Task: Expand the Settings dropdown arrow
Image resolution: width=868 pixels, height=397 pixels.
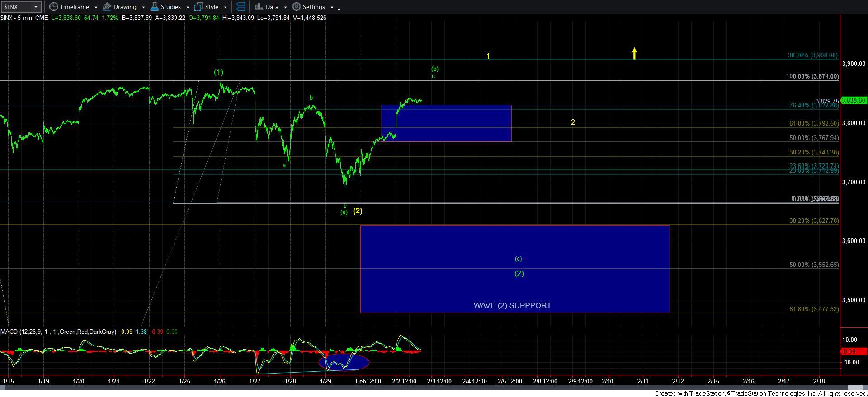Action: click(x=332, y=7)
